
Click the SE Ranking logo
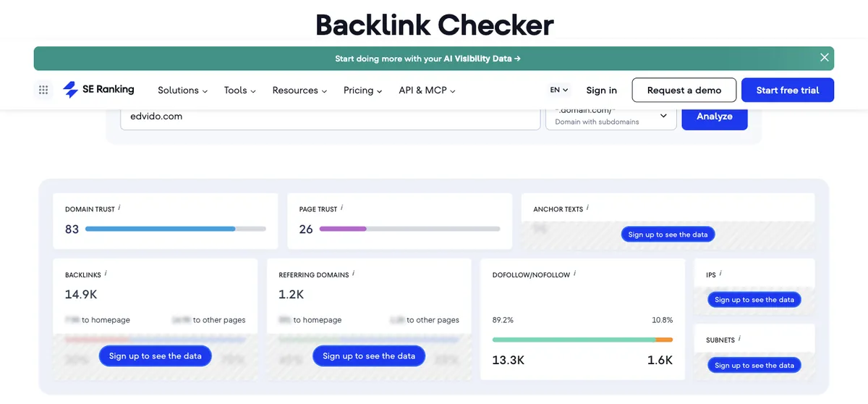point(98,90)
